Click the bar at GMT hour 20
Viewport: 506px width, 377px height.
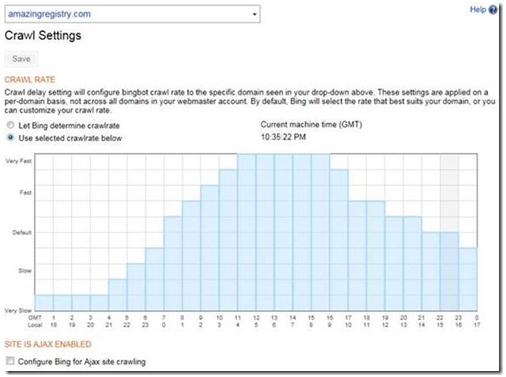pos(413,263)
